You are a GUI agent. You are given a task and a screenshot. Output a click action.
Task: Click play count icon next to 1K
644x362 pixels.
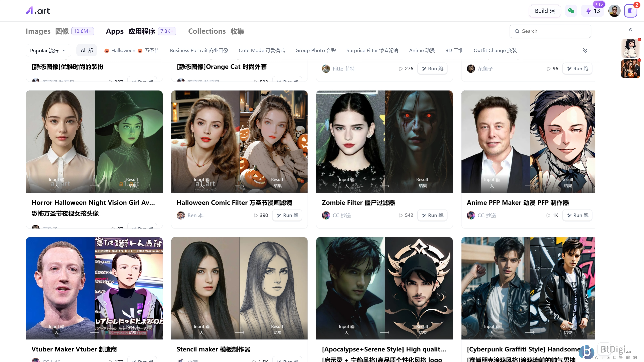(548, 215)
